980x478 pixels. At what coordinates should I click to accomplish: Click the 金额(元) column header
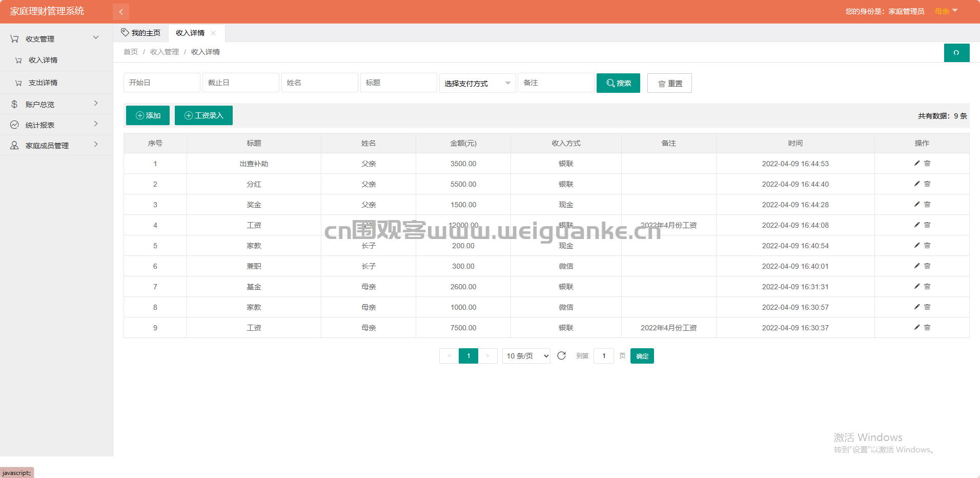[463, 143]
